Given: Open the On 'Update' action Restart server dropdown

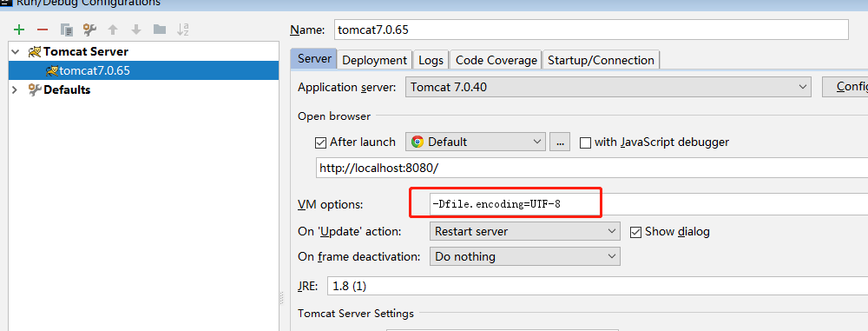Looking at the screenshot, I should (x=525, y=231).
